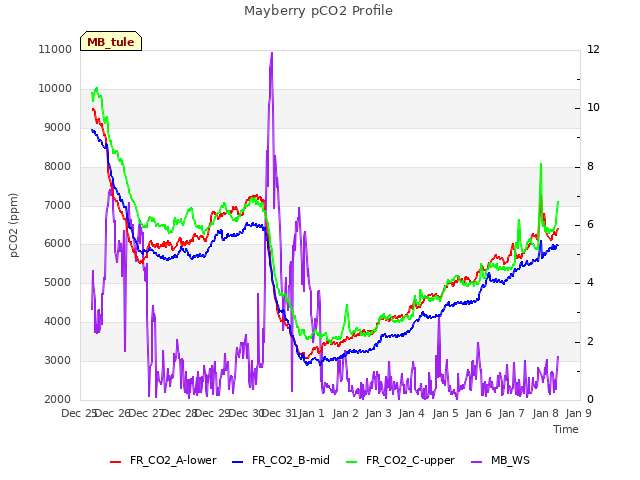Click the purple wind speed peak near Dec 31
Viewport: 640px width, 480px height.
271,53
